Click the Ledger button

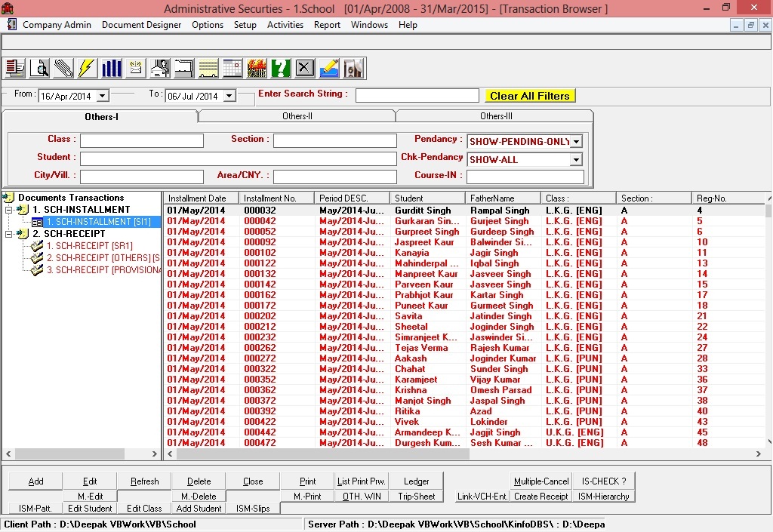[417, 481]
